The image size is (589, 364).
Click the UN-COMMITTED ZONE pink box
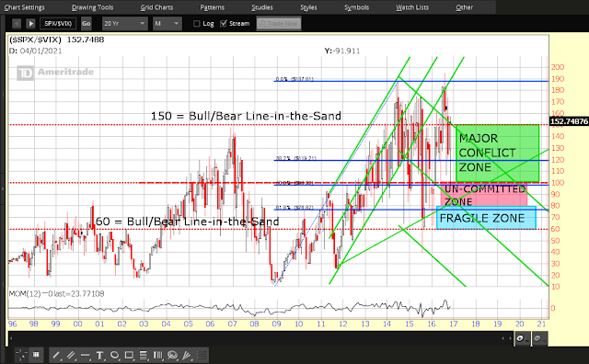click(485, 195)
